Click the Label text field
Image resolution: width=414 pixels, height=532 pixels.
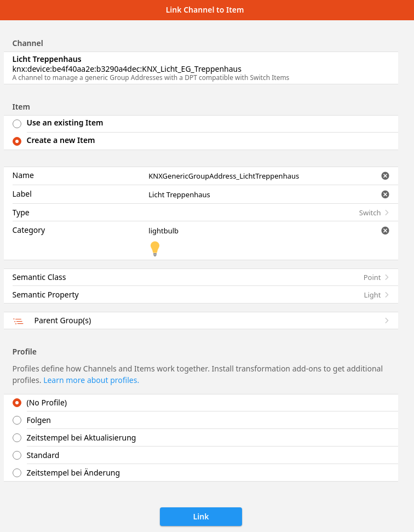click(x=257, y=195)
